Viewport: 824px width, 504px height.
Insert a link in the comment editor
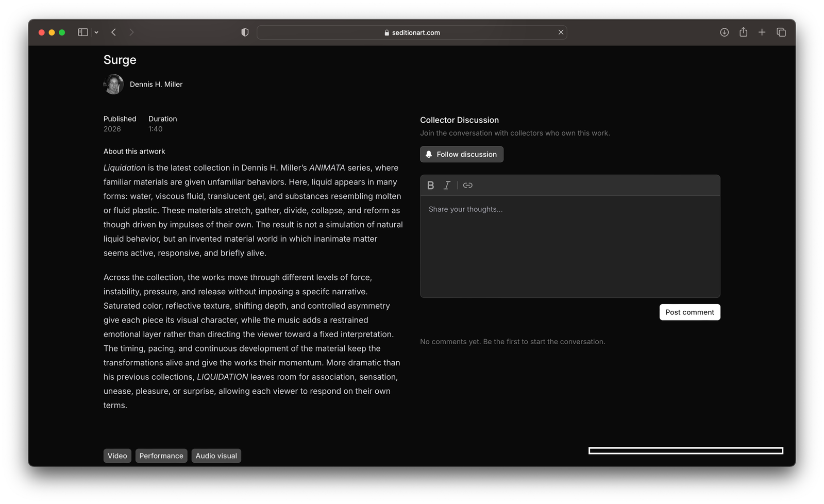[467, 186]
